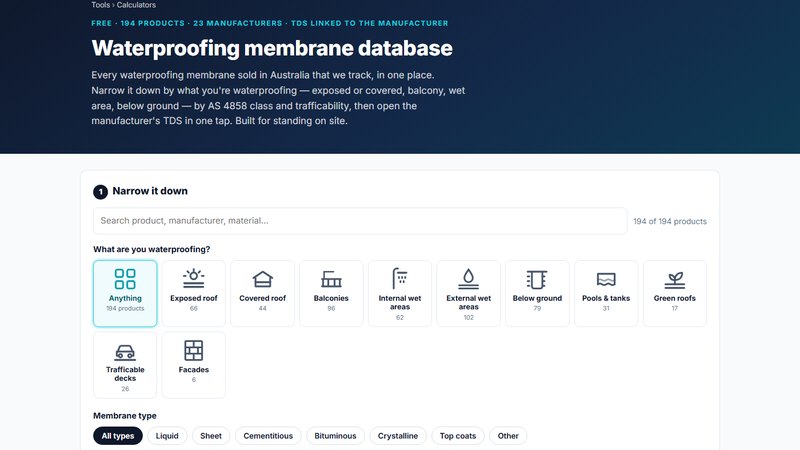Filter membranes by Other type
This screenshot has height=450, width=800.
point(508,436)
